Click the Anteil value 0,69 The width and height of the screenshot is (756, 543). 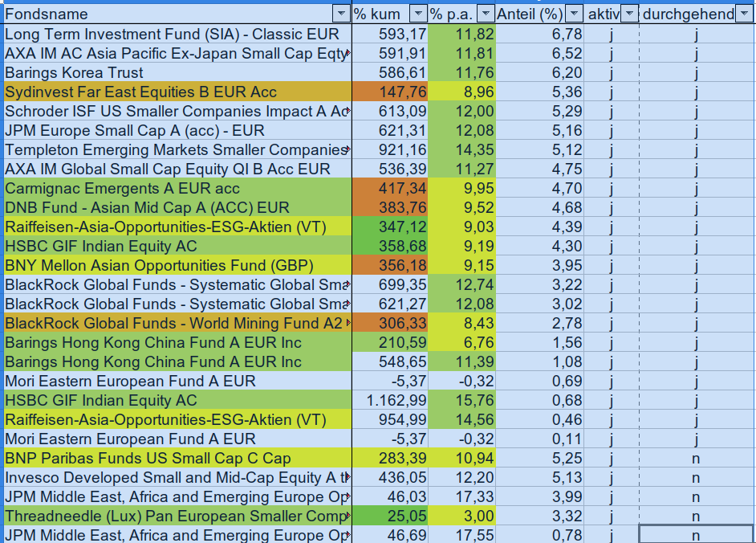coord(540,382)
